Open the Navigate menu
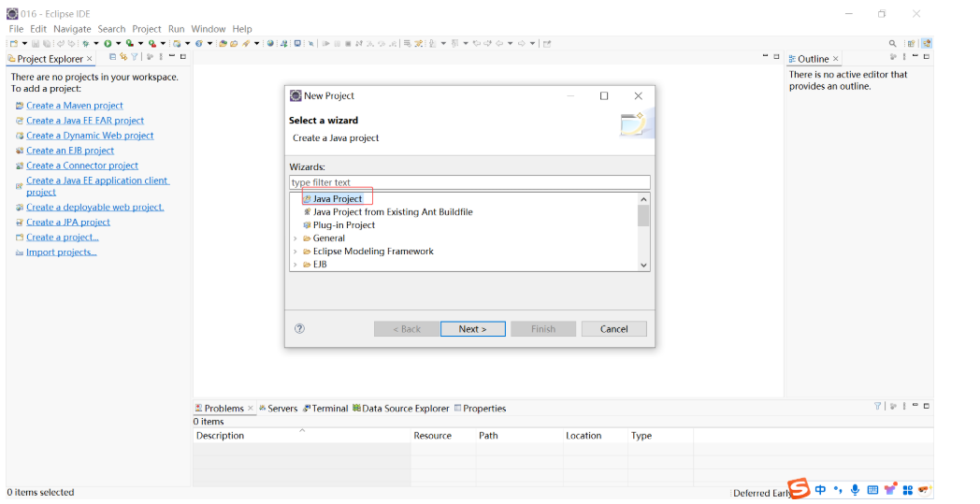This screenshot has width=980, height=504. coord(72,29)
